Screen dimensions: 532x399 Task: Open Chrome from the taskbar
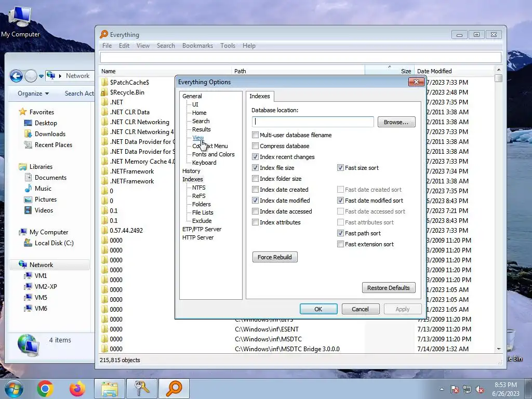pos(45,389)
